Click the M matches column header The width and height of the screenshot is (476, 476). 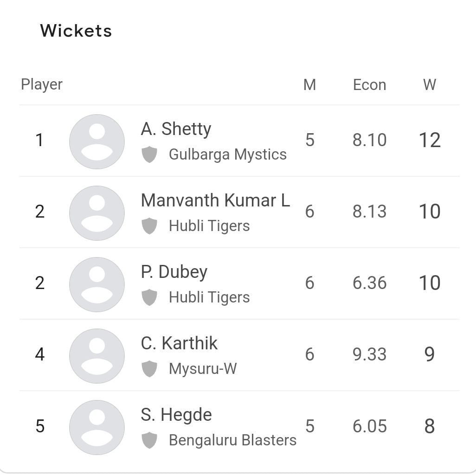pos(309,85)
